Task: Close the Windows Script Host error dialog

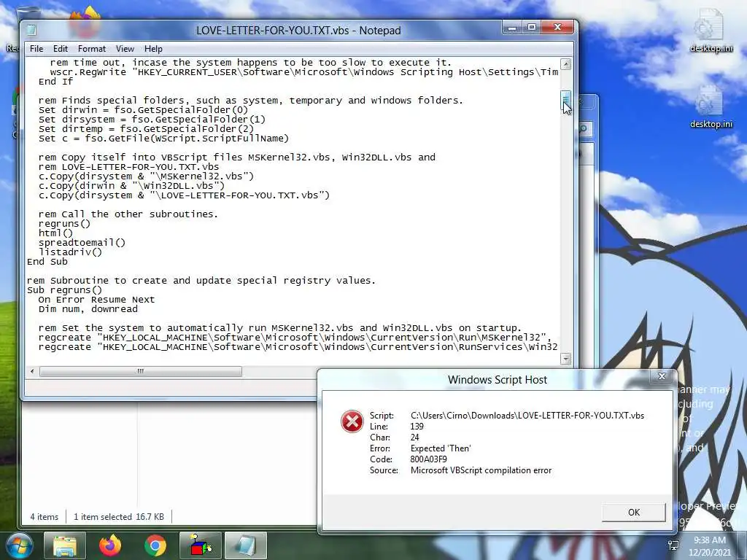Action: tap(662, 376)
